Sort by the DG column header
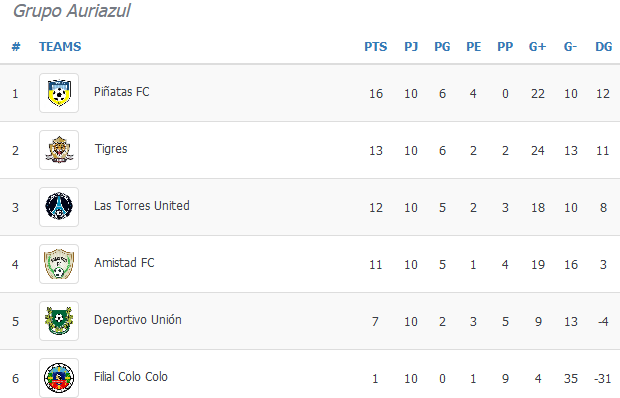 (x=603, y=47)
